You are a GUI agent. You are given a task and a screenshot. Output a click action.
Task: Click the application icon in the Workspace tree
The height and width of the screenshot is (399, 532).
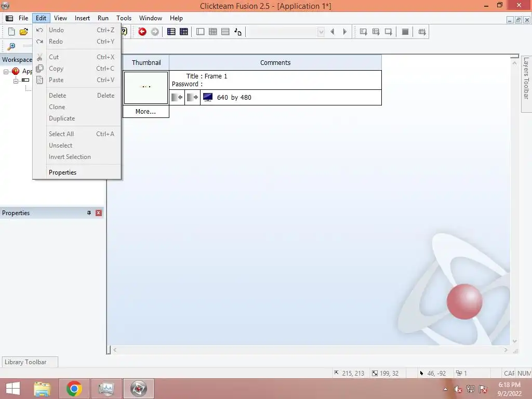tap(16, 71)
